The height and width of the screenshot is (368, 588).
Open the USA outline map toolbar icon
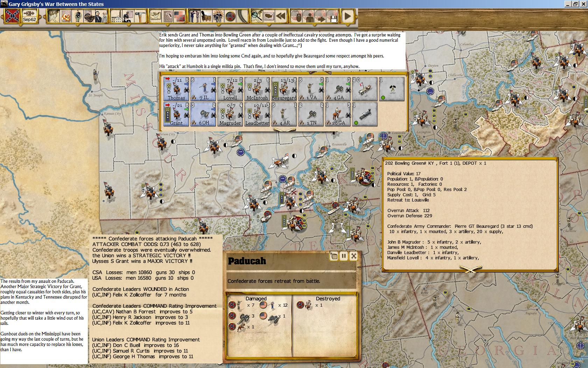268,16
